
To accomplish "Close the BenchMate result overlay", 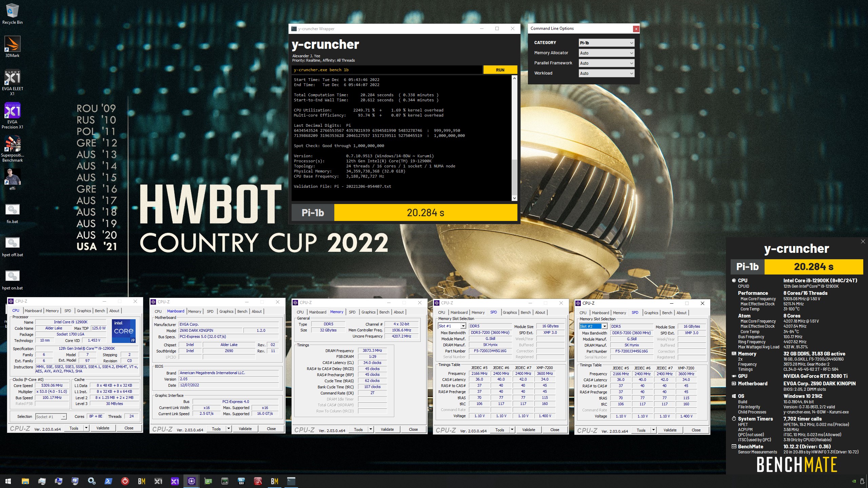I will click(863, 241).
